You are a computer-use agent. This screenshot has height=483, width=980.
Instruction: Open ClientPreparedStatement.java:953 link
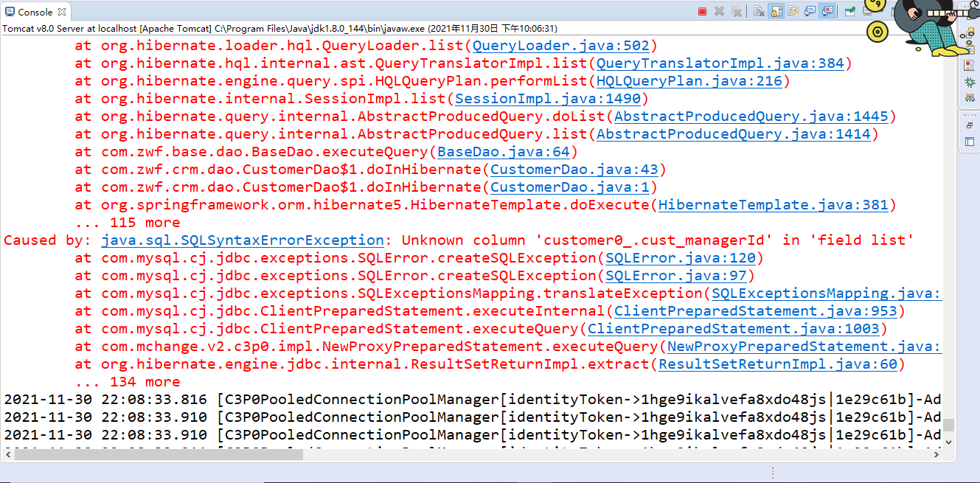(756, 311)
